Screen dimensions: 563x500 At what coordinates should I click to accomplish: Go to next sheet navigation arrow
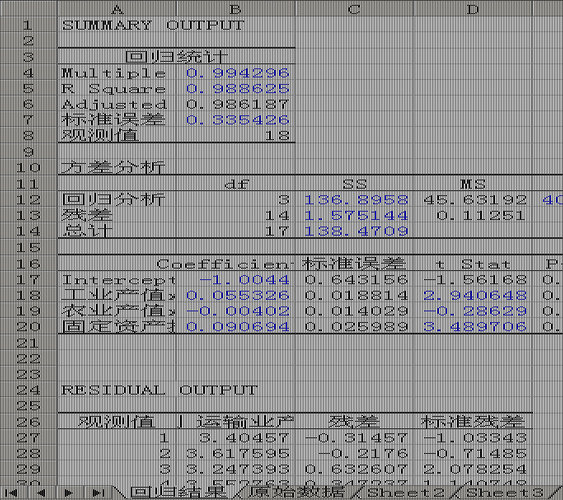click(x=69, y=493)
